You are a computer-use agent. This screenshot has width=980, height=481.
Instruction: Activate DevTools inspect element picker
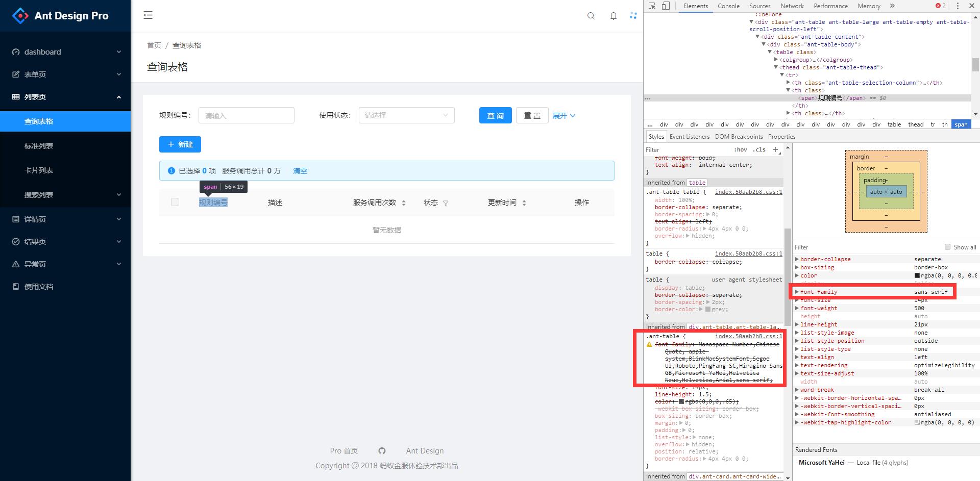[x=652, y=6]
